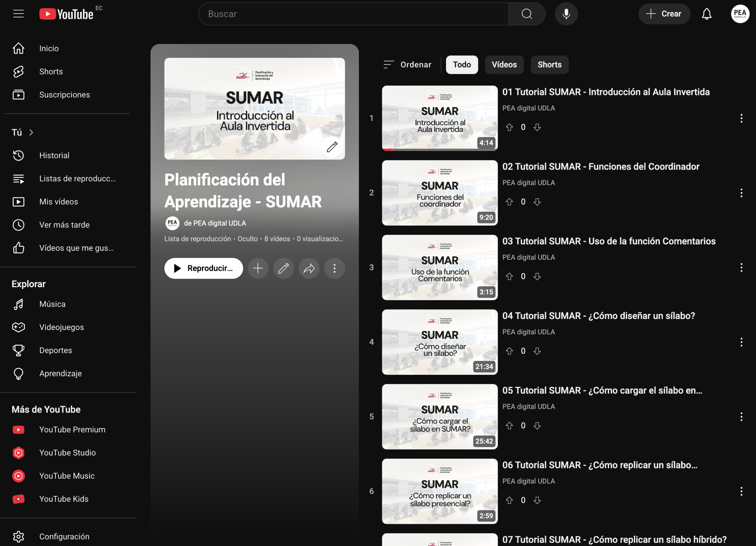Add videos with the plus icon

click(258, 268)
